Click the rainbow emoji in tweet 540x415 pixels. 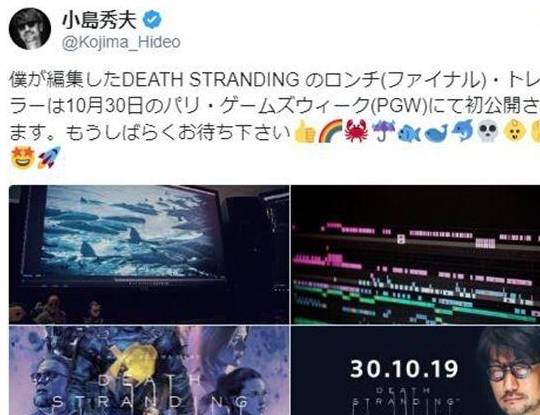point(331,132)
